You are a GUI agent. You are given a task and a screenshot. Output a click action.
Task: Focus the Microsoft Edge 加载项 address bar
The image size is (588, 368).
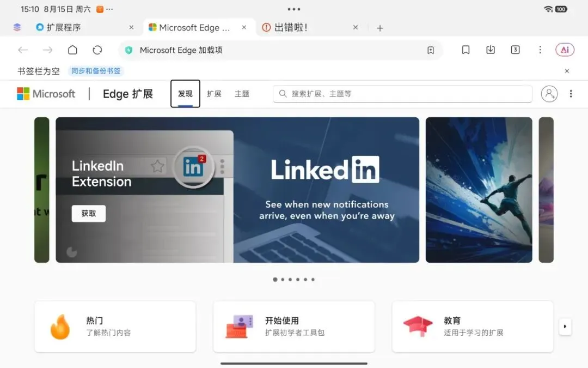pos(280,50)
